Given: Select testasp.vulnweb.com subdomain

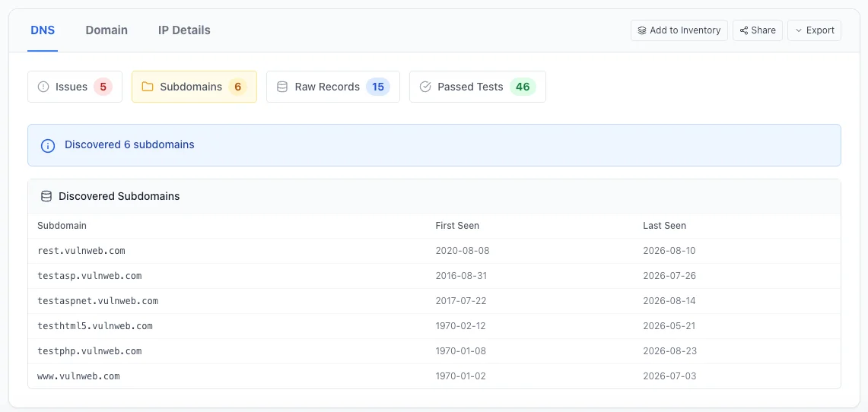Looking at the screenshot, I should pyautogui.click(x=90, y=275).
